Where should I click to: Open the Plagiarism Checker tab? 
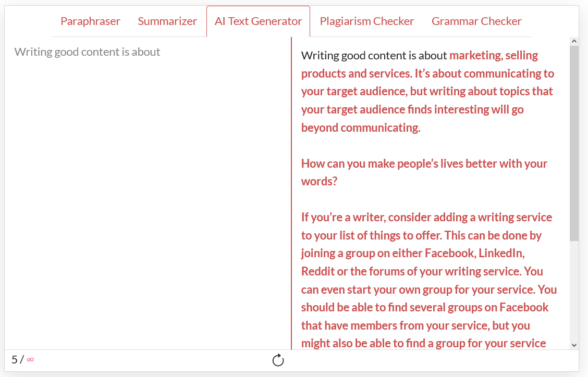[x=367, y=21]
